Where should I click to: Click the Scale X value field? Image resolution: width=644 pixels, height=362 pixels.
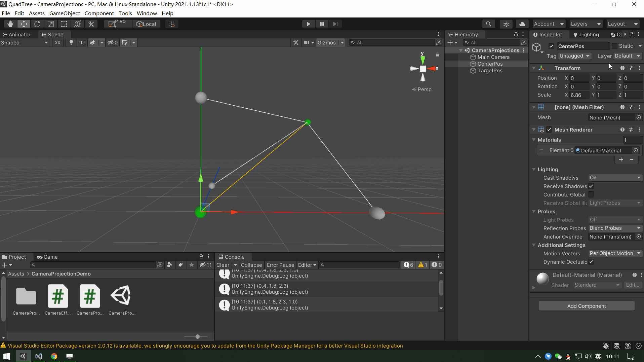click(x=579, y=95)
